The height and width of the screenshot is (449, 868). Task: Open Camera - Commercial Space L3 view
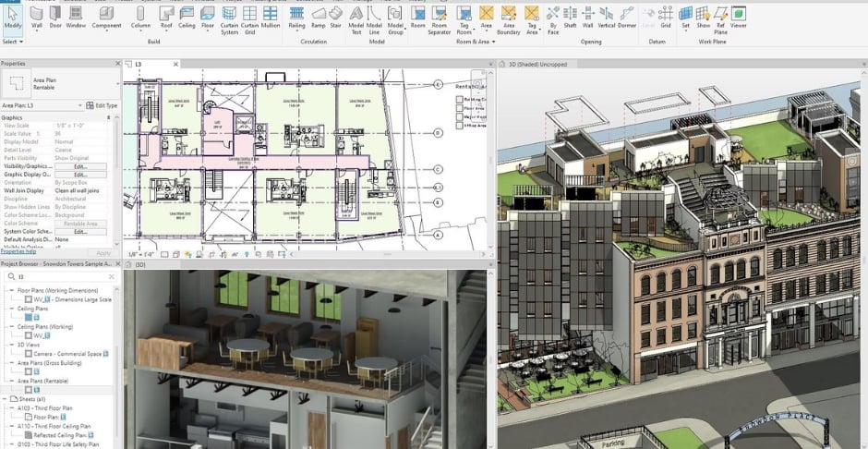(71, 354)
